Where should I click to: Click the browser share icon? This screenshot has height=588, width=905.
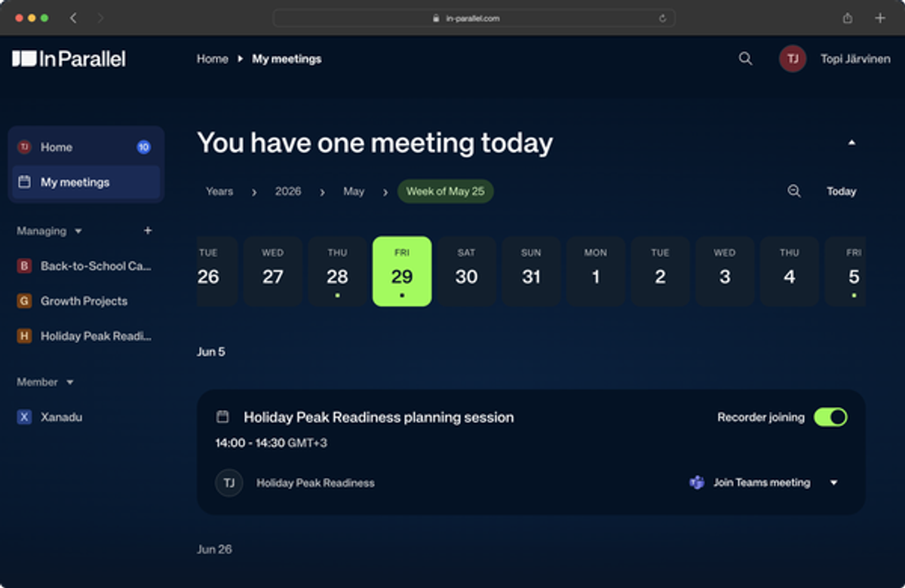tap(848, 18)
